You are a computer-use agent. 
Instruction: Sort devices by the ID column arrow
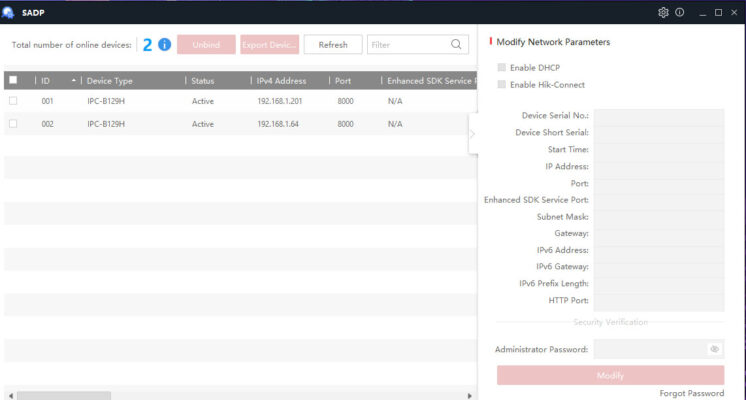[74, 80]
